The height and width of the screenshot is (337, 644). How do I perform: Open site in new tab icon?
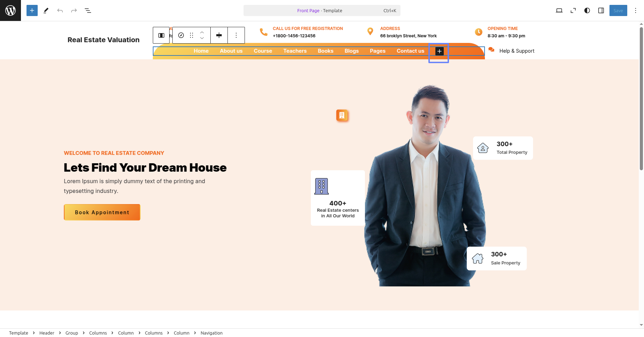tap(573, 10)
